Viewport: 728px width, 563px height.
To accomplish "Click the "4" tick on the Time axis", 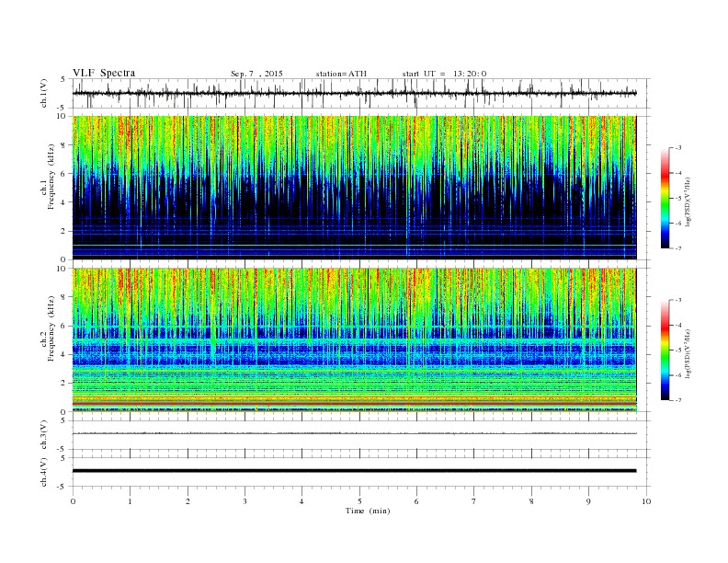I will point(301,501).
